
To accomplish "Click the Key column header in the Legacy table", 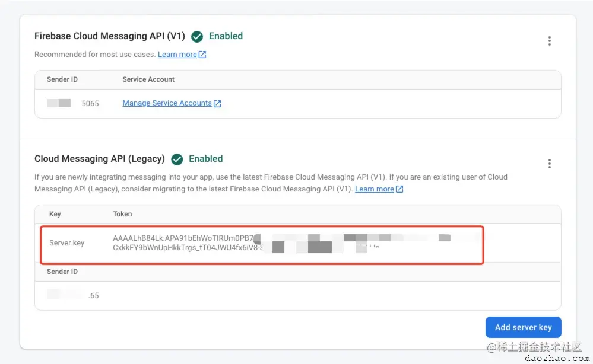I will coord(55,214).
